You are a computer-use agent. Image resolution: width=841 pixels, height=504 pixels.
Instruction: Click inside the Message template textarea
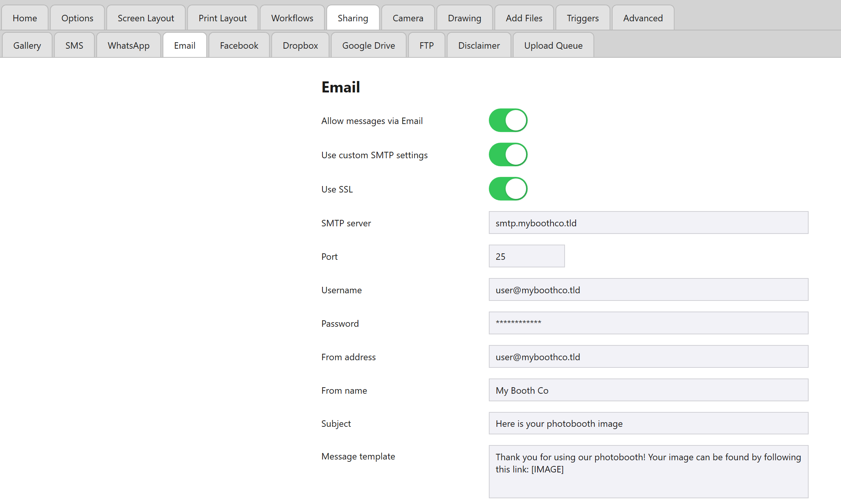click(648, 472)
